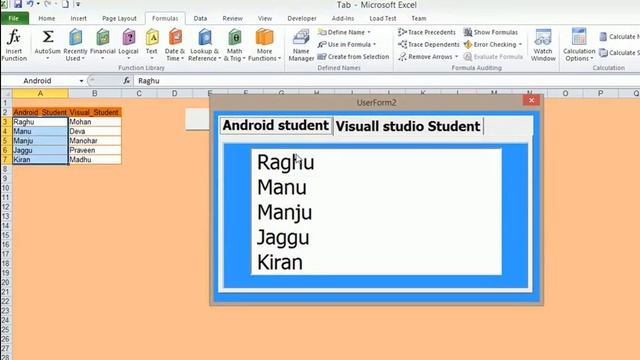Close the UserForm2 dialog

(531, 100)
